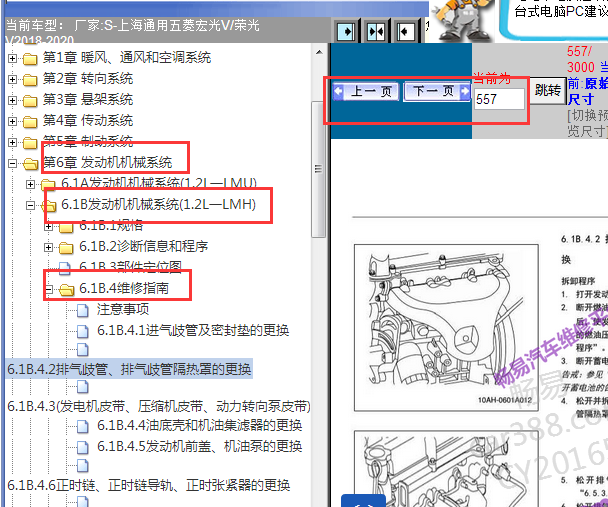Screen dimensions: 608x507
Task: Open 注意事项 document
Action: (123, 309)
